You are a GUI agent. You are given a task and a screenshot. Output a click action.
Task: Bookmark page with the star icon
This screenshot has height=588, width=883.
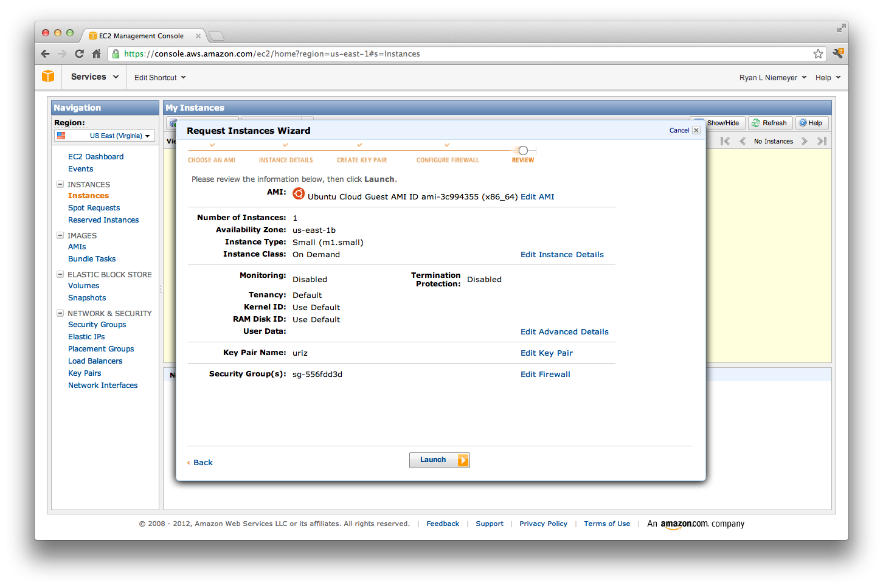pos(818,54)
